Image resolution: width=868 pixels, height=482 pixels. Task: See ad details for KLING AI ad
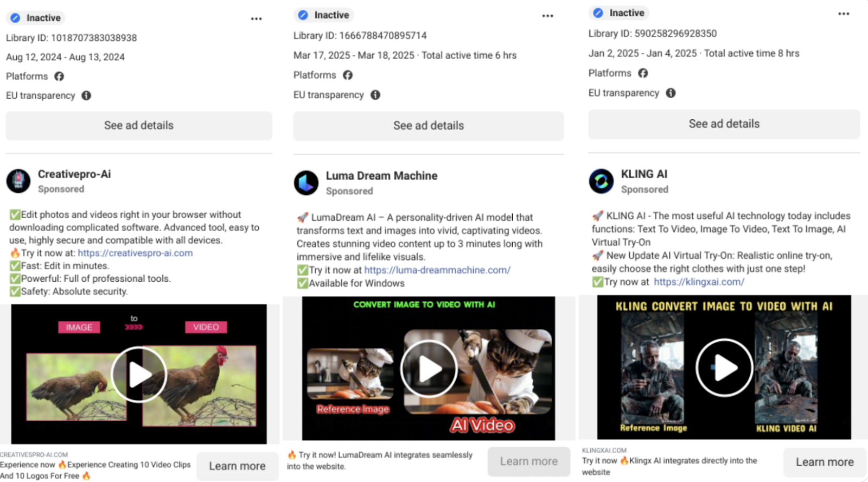coord(724,124)
